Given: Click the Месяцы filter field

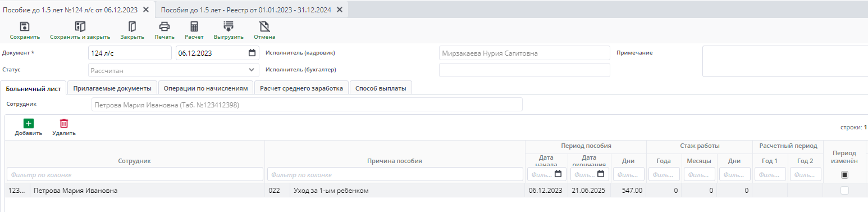Looking at the screenshot, I should pyautogui.click(x=699, y=174).
